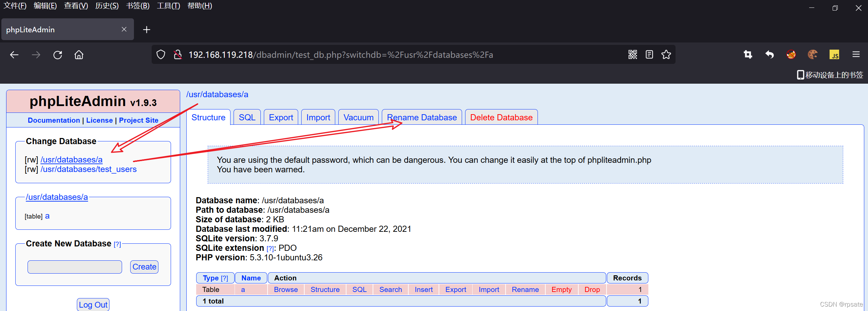Show insecure connection lock info
Screen dimensions: 868x311
177,55
